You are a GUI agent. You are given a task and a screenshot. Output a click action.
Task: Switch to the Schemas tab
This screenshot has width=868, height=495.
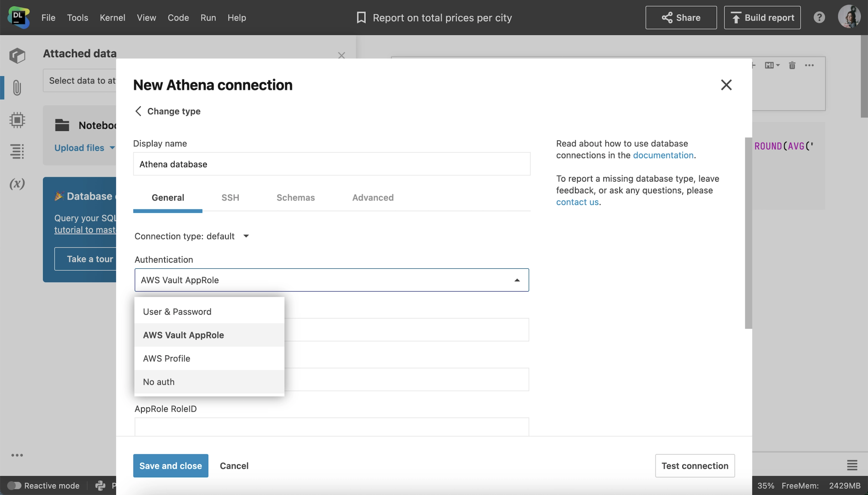295,198
